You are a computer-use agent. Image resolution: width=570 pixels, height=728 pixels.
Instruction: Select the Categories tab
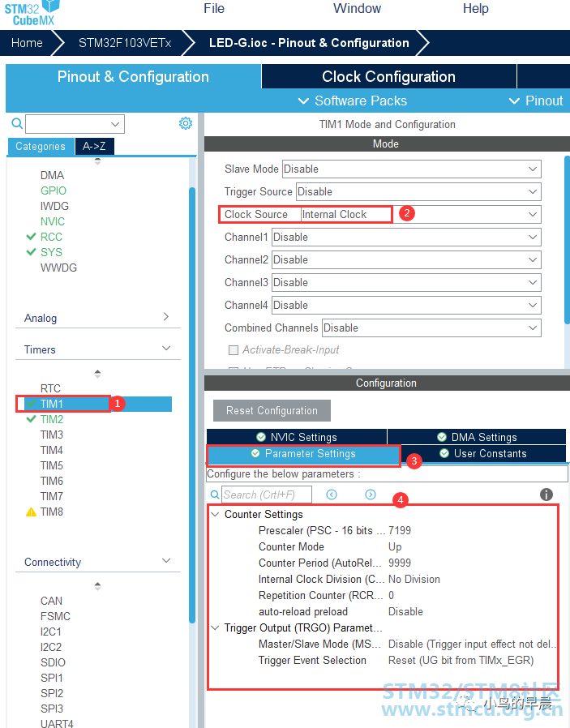(41, 146)
